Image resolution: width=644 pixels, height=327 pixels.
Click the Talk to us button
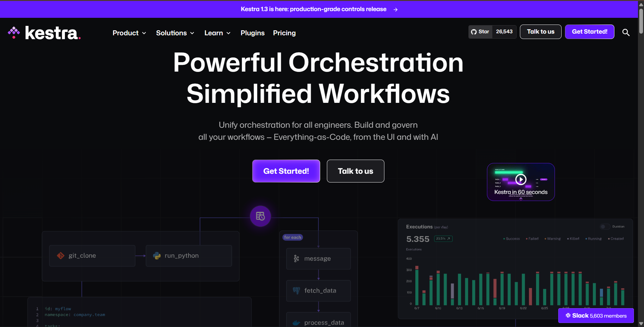[x=540, y=32]
